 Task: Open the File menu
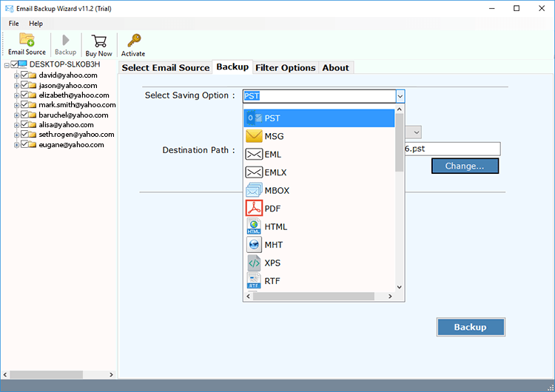click(14, 24)
